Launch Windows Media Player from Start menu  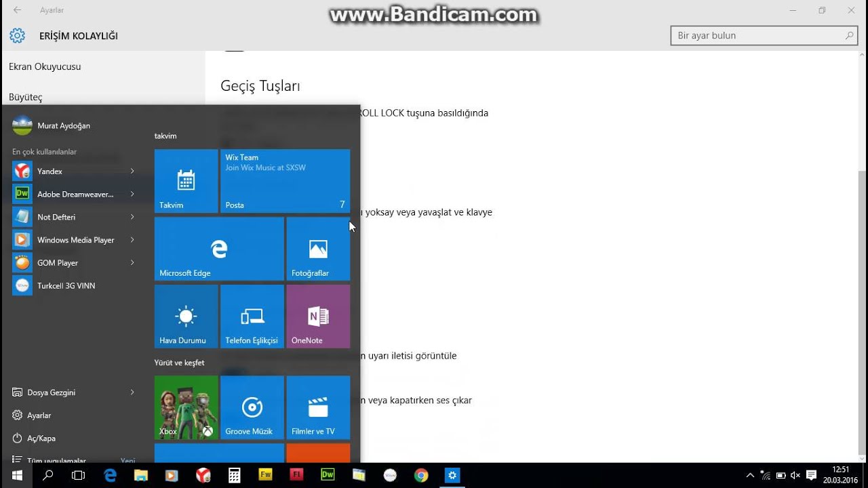point(75,240)
